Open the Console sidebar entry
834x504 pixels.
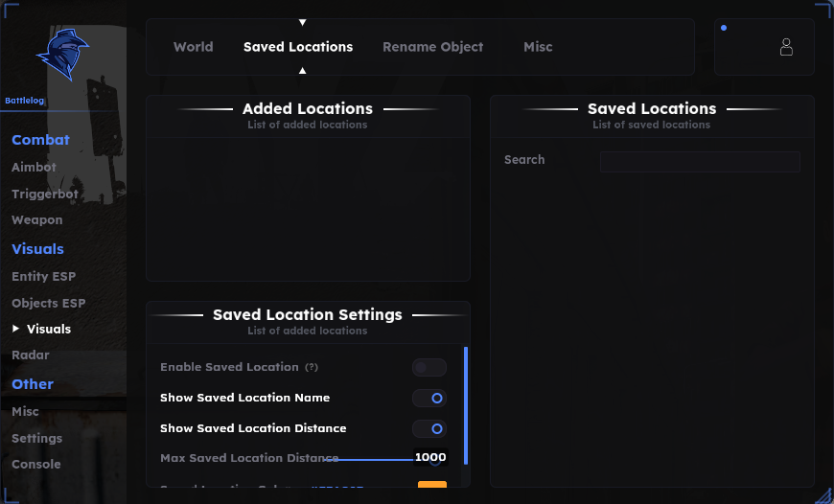pyautogui.click(x=36, y=464)
